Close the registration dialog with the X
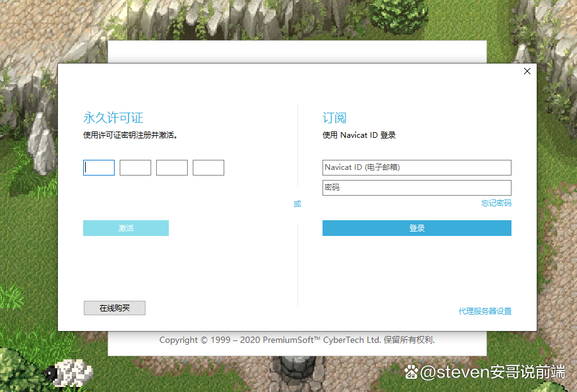This screenshot has height=392, width=577. point(527,71)
